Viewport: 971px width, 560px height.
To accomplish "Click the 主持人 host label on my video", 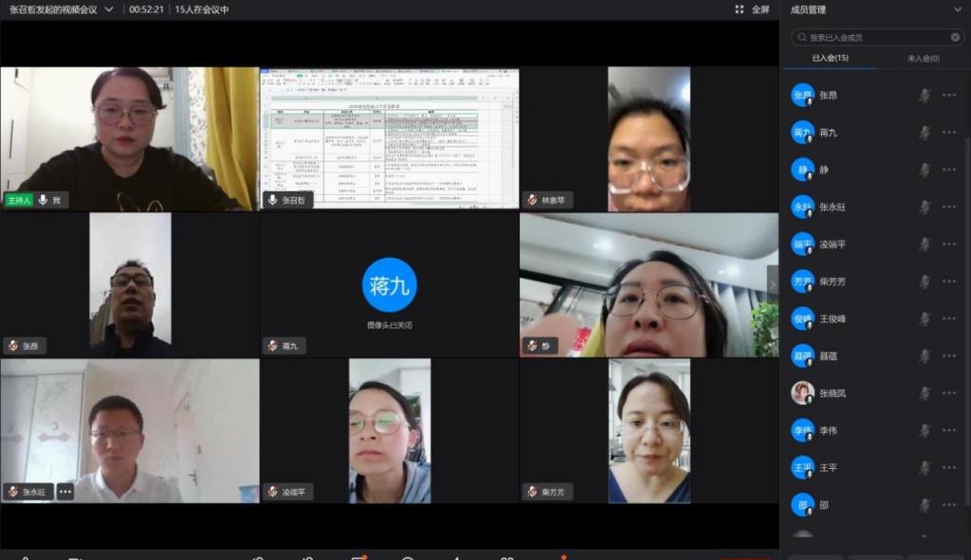I will (19, 200).
